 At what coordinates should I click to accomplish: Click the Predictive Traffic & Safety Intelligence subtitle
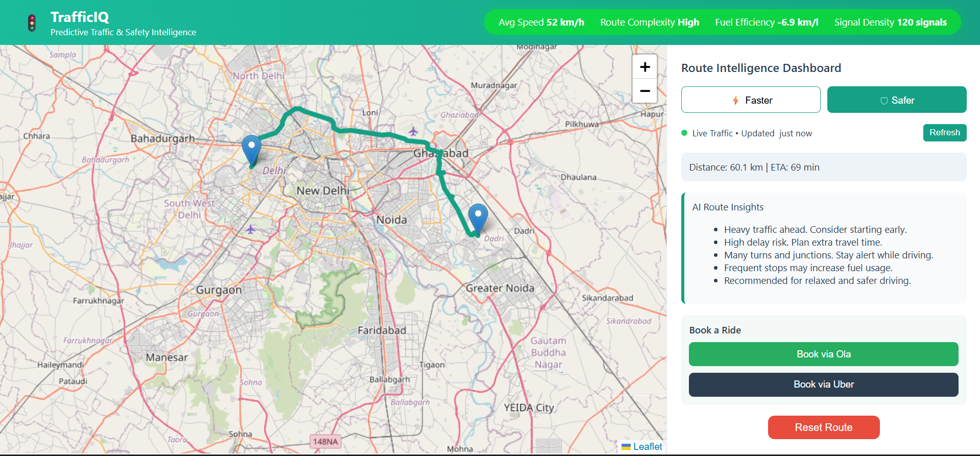pyautogui.click(x=123, y=32)
